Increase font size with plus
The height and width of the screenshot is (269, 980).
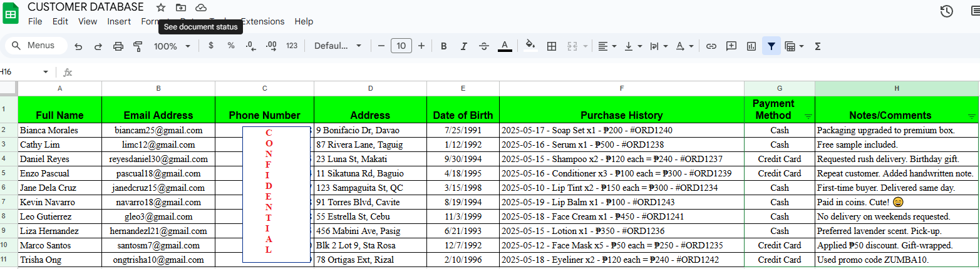(x=421, y=46)
